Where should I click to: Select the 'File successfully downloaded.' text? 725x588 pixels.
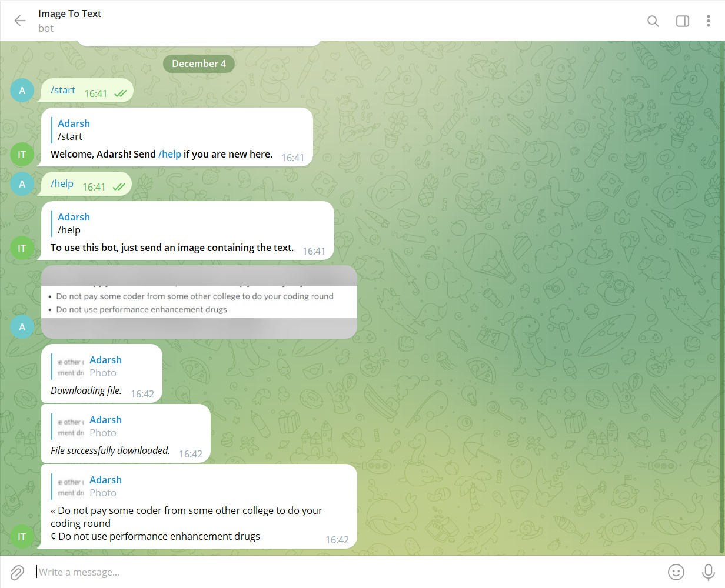pos(110,450)
